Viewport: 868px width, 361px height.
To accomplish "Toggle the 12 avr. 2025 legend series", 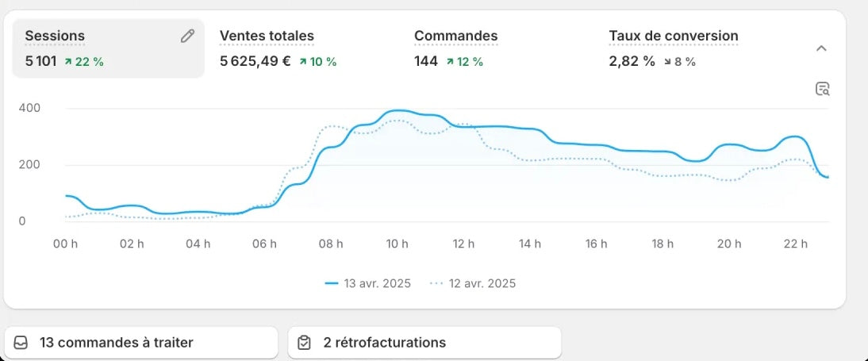I will click(472, 283).
